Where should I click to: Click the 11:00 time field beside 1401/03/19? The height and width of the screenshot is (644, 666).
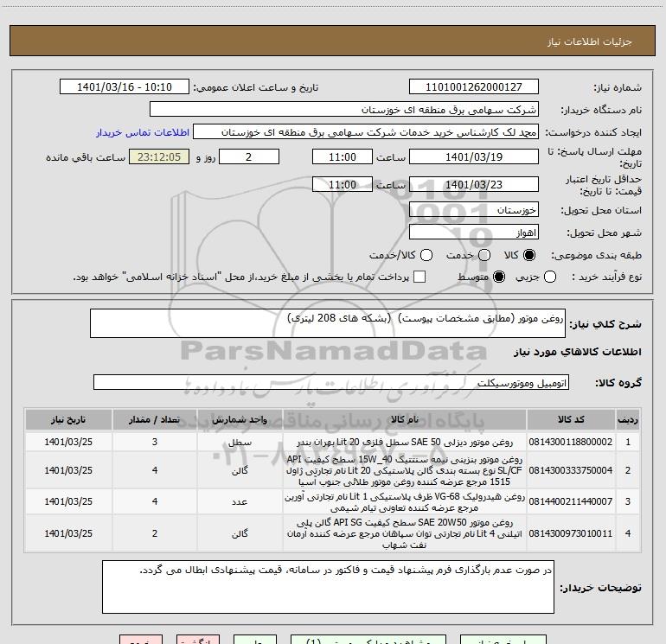[x=343, y=156]
